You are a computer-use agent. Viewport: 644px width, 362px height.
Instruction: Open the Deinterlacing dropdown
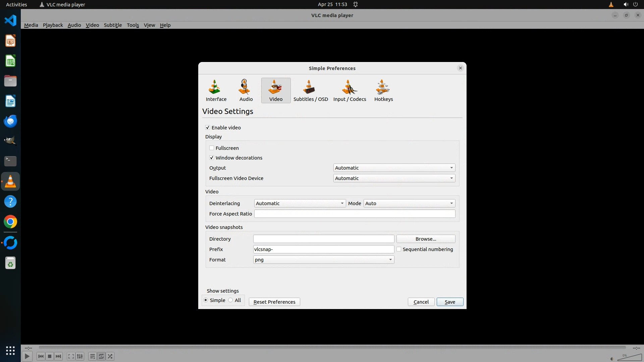(x=300, y=203)
